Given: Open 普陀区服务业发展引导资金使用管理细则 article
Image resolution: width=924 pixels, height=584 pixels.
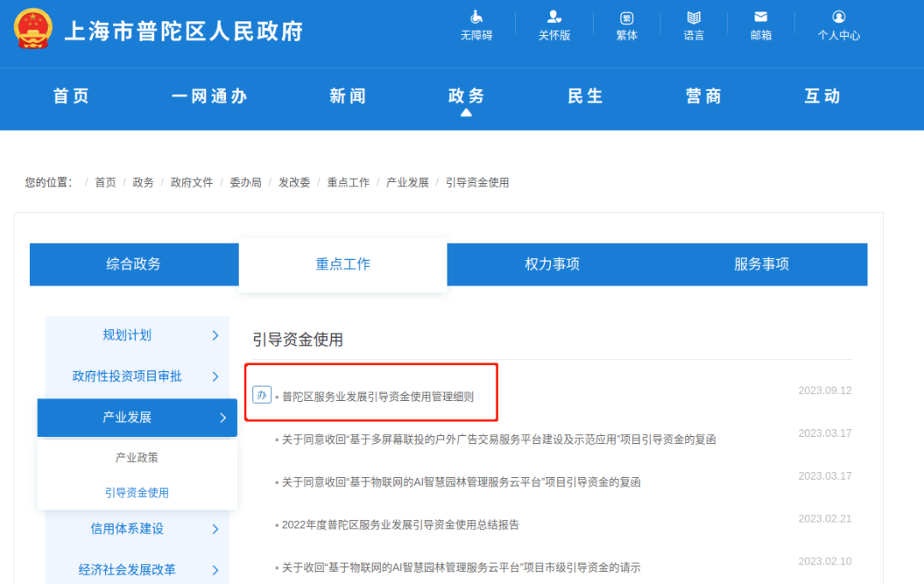Looking at the screenshot, I should point(377,397).
